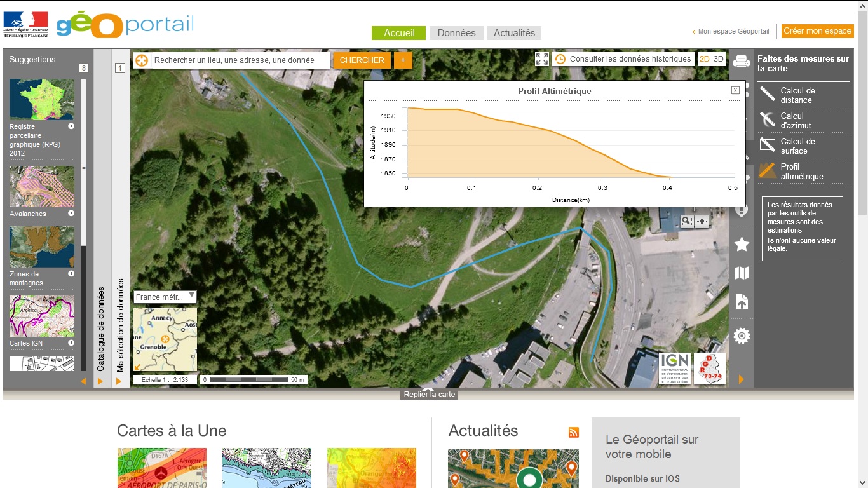Click the settings gear in the sidebar
Image resolution: width=868 pixels, height=488 pixels.
[x=742, y=335]
